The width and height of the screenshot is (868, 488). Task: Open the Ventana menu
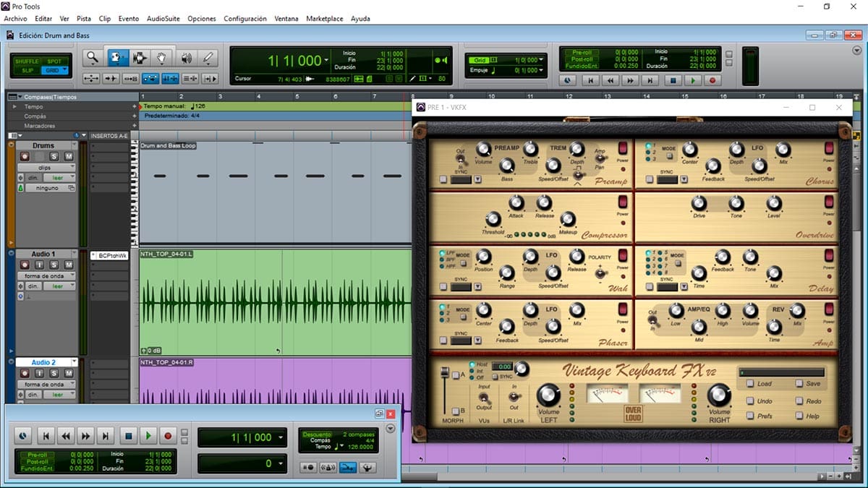[x=286, y=18]
